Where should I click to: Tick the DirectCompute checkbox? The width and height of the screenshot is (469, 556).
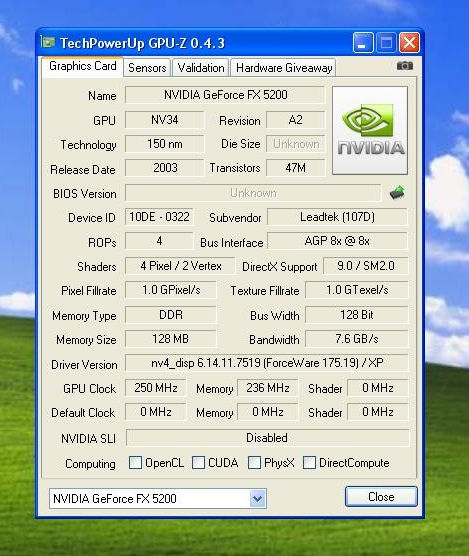click(x=309, y=462)
